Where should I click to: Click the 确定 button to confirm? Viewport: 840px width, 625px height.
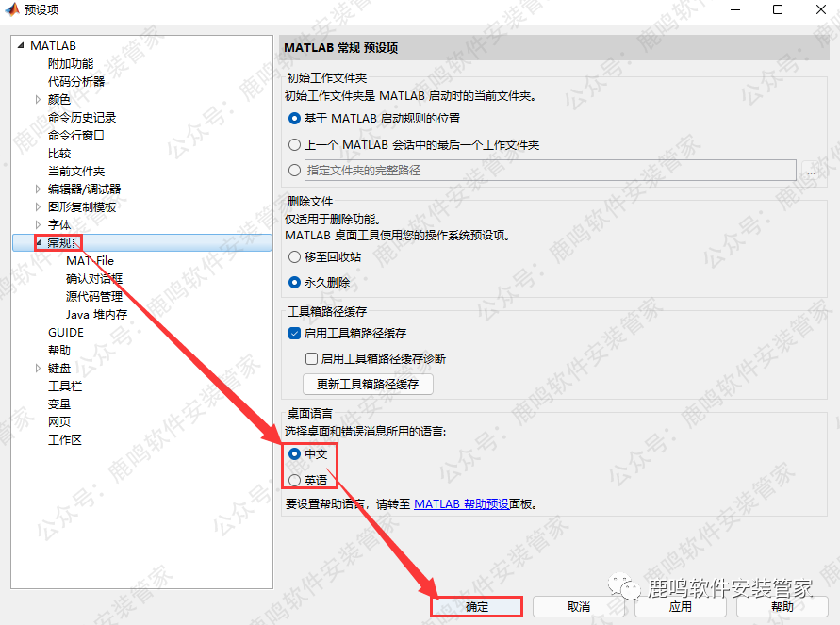click(476, 607)
